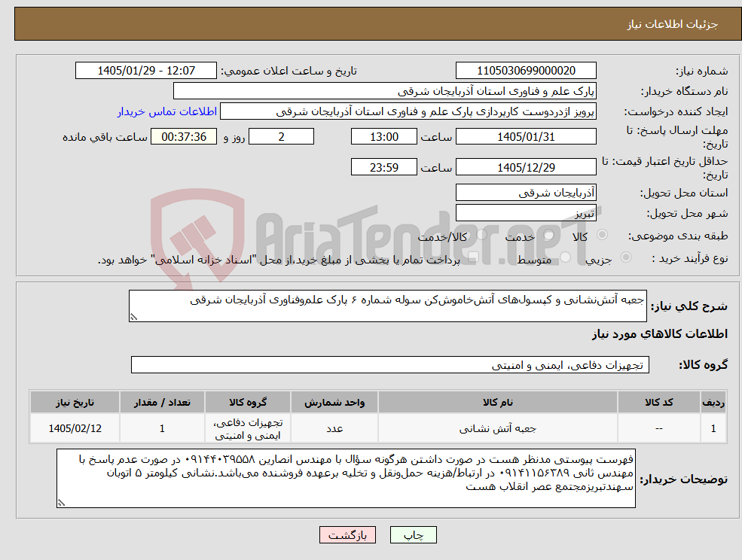Click the request creator name field

point(408,111)
